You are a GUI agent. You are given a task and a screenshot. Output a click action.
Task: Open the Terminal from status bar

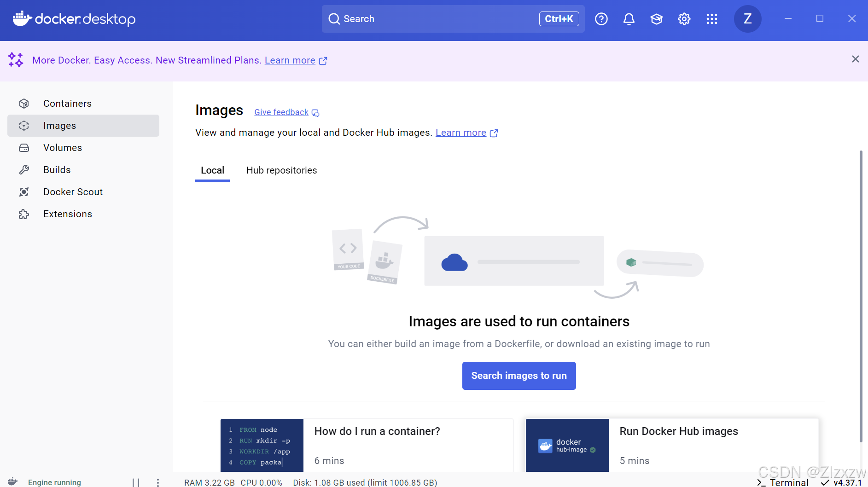(783, 482)
